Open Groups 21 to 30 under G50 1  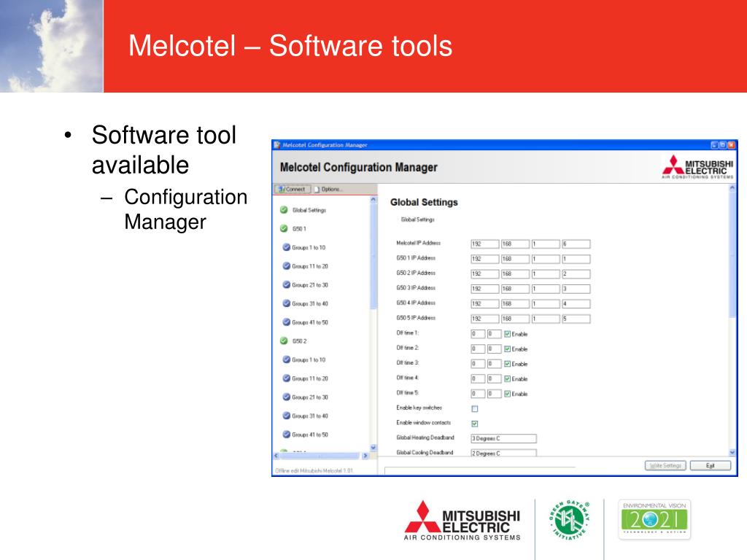tap(310, 285)
